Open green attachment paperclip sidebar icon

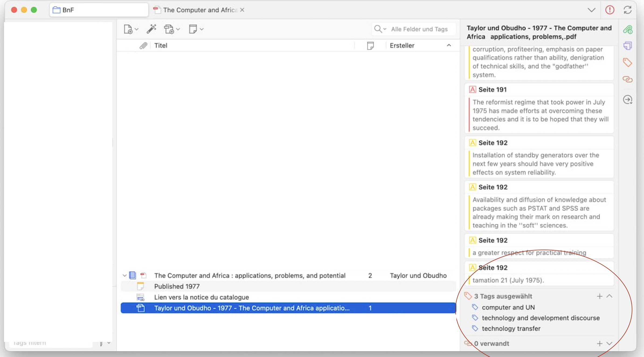(x=628, y=30)
